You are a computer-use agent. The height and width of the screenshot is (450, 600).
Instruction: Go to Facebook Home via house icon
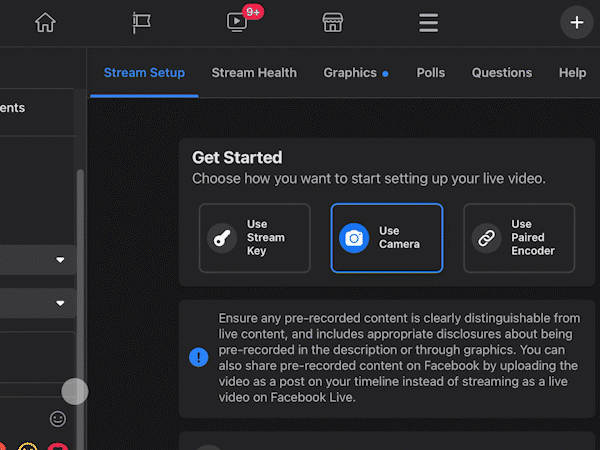click(45, 22)
